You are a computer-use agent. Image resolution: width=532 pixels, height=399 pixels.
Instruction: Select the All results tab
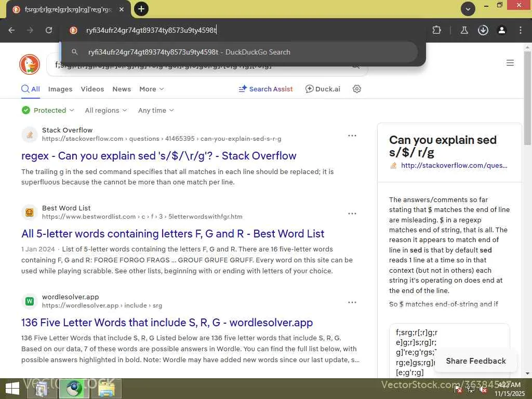[31, 89]
